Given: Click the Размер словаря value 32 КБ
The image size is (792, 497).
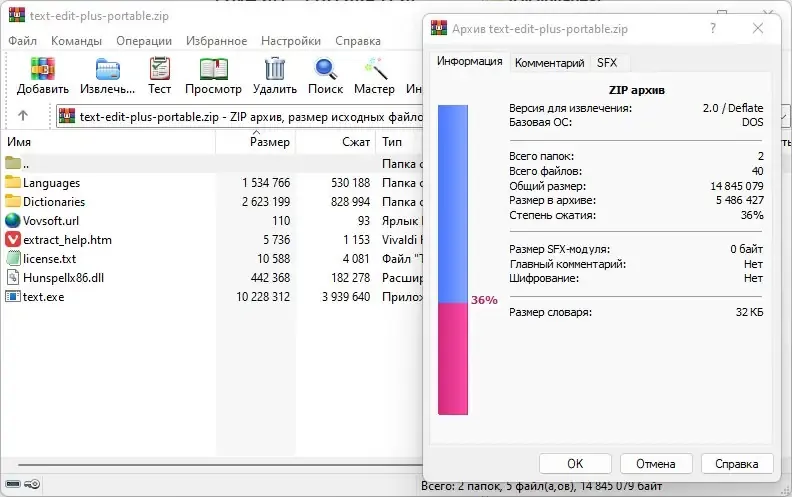Looking at the screenshot, I should [750, 312].
